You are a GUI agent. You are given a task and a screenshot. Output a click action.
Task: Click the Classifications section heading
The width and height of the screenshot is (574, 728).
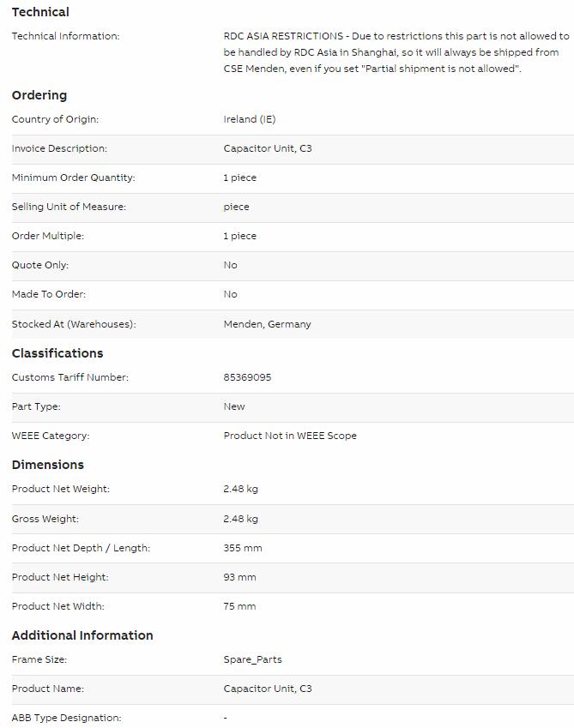[57, 353]
